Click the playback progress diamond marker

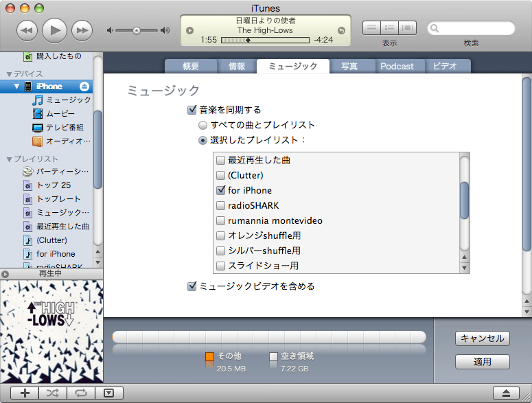248,40
